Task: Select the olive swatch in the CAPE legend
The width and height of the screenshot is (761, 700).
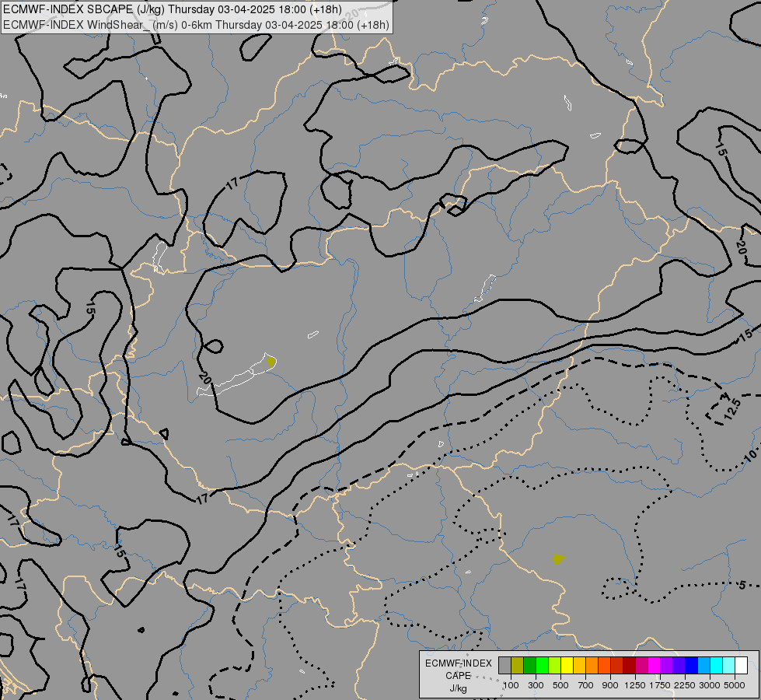Action: tap(518, 666)
